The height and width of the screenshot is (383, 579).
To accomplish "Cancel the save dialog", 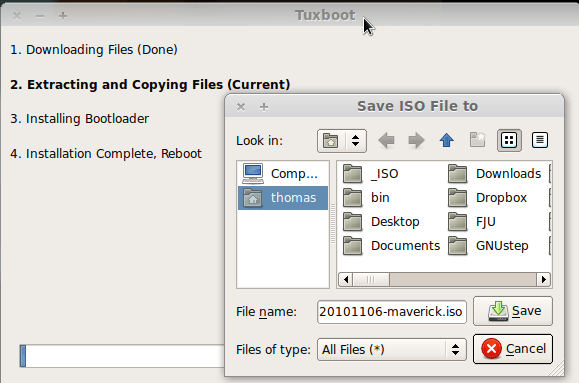I will [513, 349].
